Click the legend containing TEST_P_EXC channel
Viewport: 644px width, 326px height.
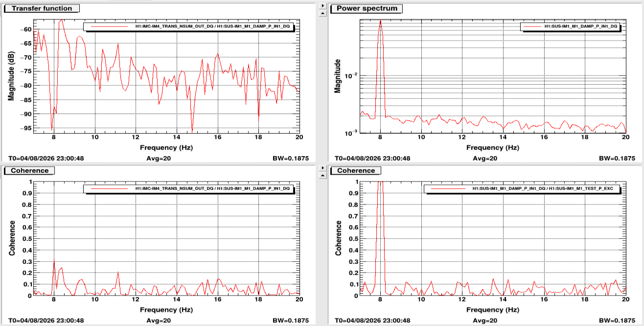point(522,189)
